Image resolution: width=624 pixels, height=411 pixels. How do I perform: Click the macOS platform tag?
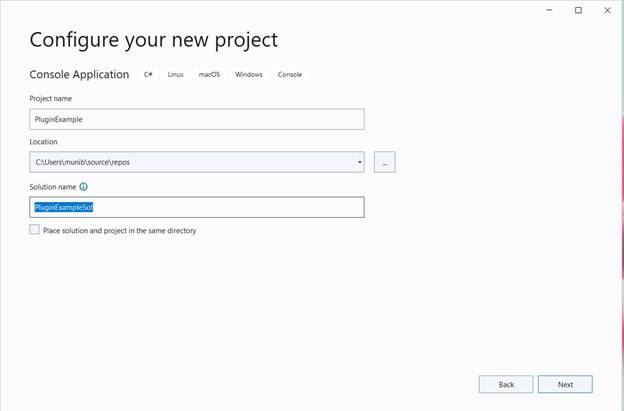209,74
